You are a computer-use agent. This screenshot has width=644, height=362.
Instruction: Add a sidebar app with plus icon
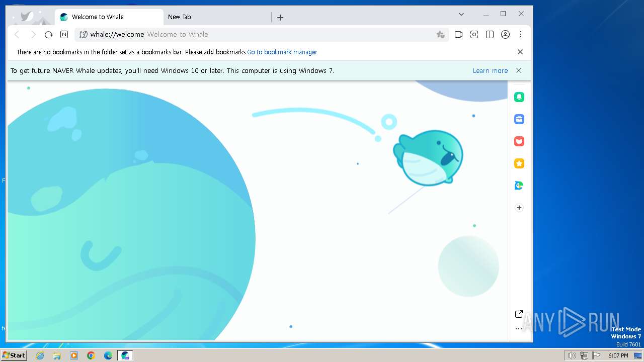tap(519, 208)
